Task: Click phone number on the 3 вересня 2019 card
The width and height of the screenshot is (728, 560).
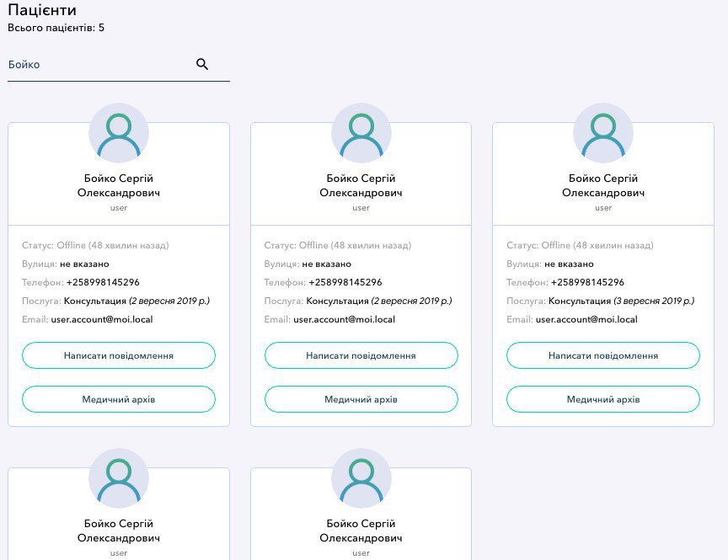Action: [x=587, y=282]
